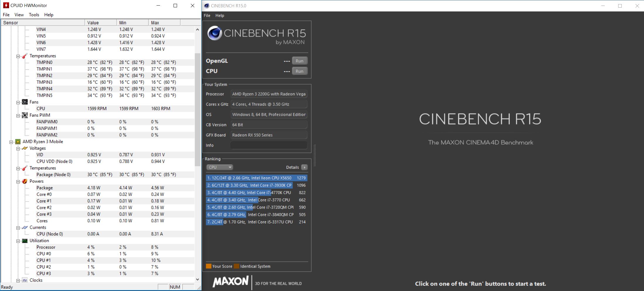Click the Fans PWM icon

point(25,115)
